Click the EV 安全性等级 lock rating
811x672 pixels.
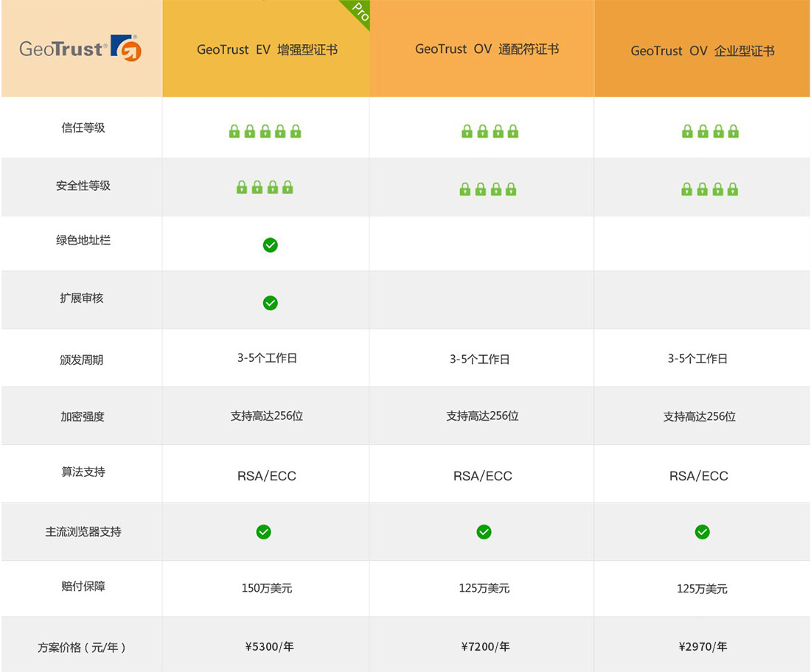(x=265, y=187)
